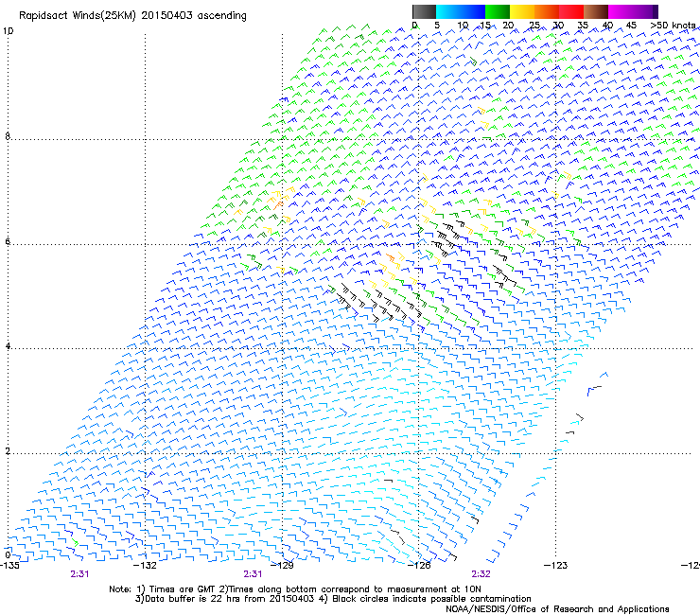Click the green 15-20 knots color band
Screen dimensions: 700x615
tap(498, 11)
